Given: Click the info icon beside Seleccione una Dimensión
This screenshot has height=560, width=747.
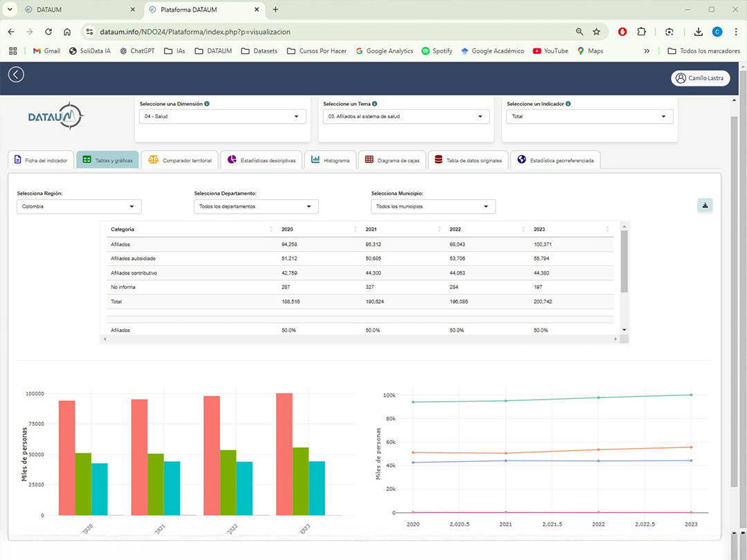Looking at the screenshot, I should [x=207, y=104].
